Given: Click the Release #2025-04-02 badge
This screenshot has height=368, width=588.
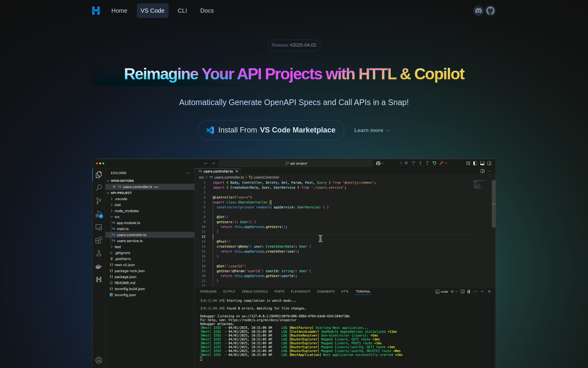Looking at the screenshot, I should click(x=294, y=45).
